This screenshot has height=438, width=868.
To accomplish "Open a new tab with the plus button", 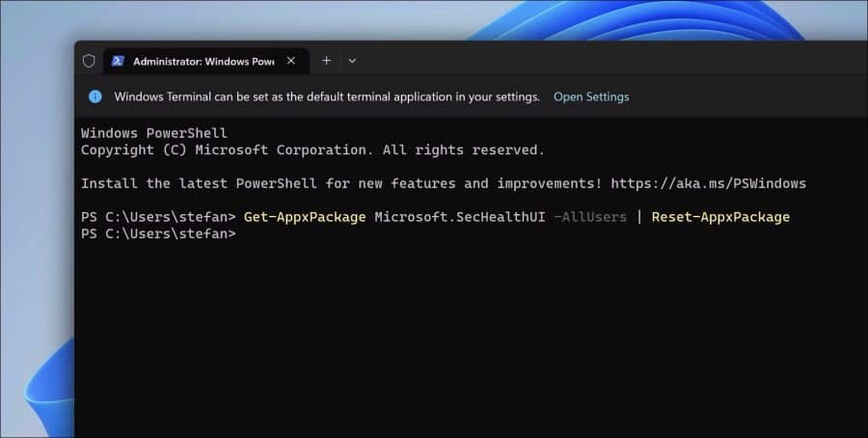I will [x=327, y=61].
